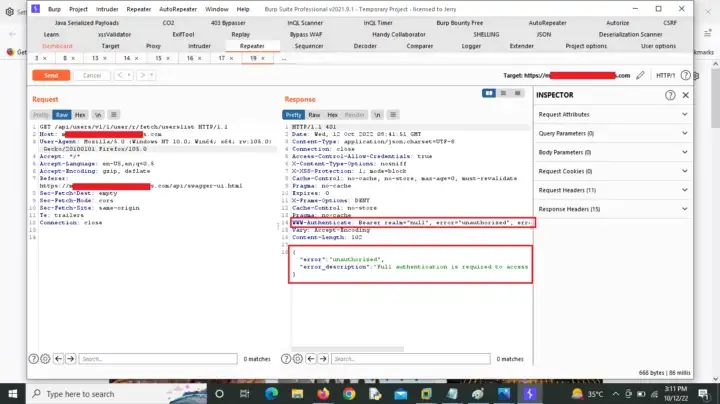Select side-by-side layout view icon
Image resolution: width=720 pixels, height=404 pixels.
[x=489, y=93]
